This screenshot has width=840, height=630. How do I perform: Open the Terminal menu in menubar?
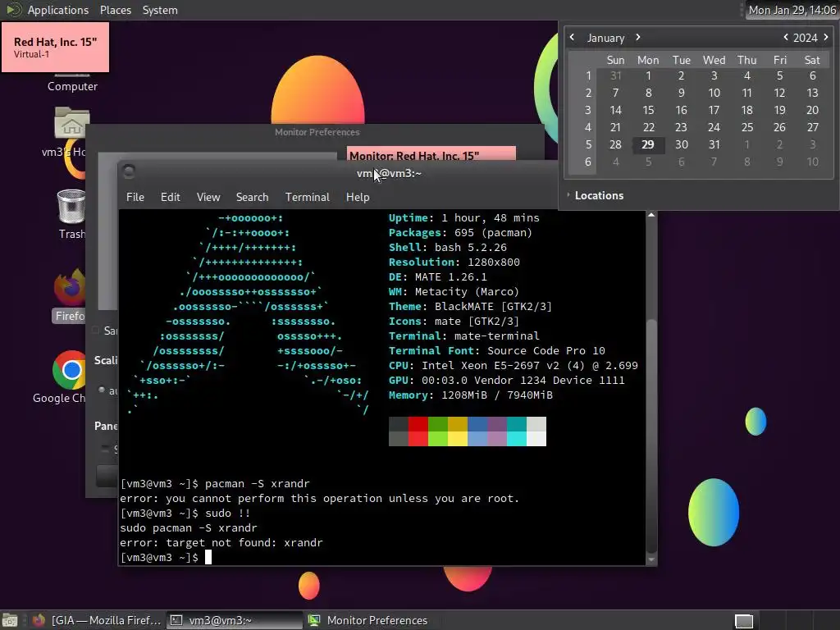[307, 197]
